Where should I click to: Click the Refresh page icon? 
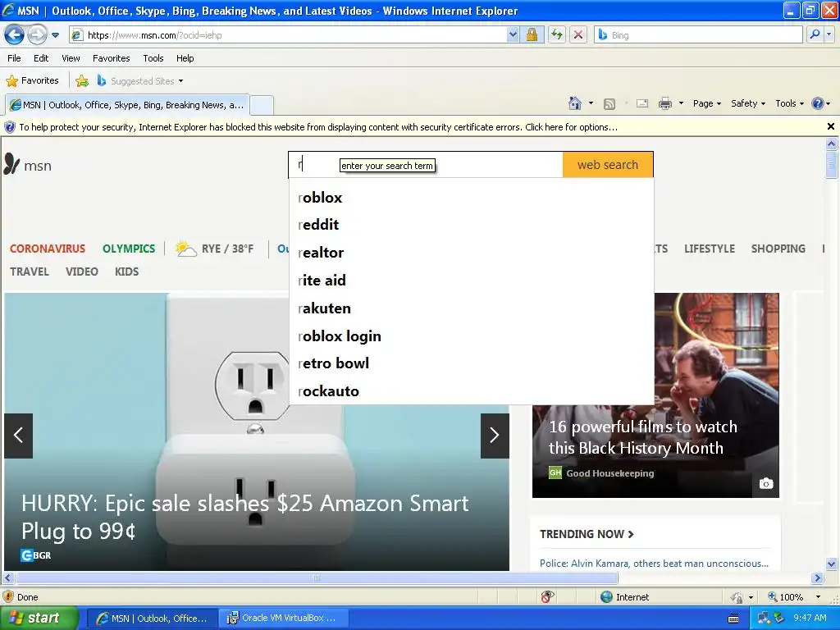pyautogui.click(x=557, y=35)
